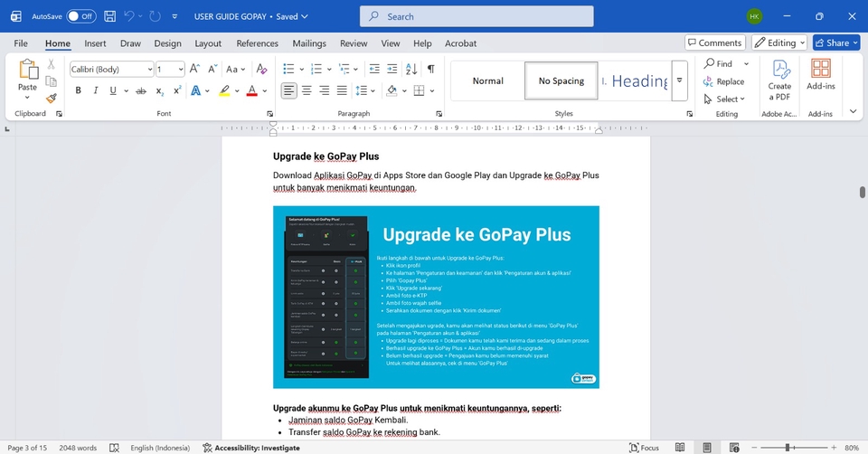Apply Bold formatting to text
868x454 pixels.
pyautogui.click(x=79, y=90)
